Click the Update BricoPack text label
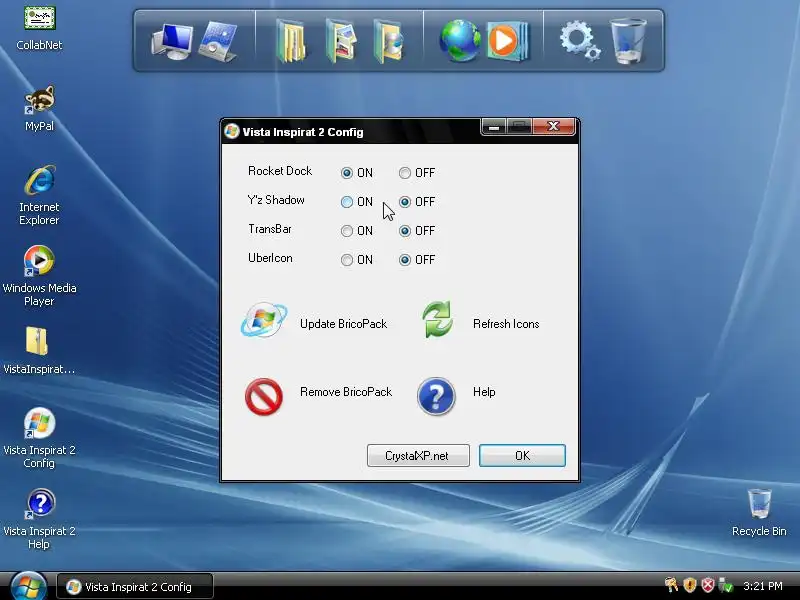This screenshot has height=600, width=800. point(343,324)
